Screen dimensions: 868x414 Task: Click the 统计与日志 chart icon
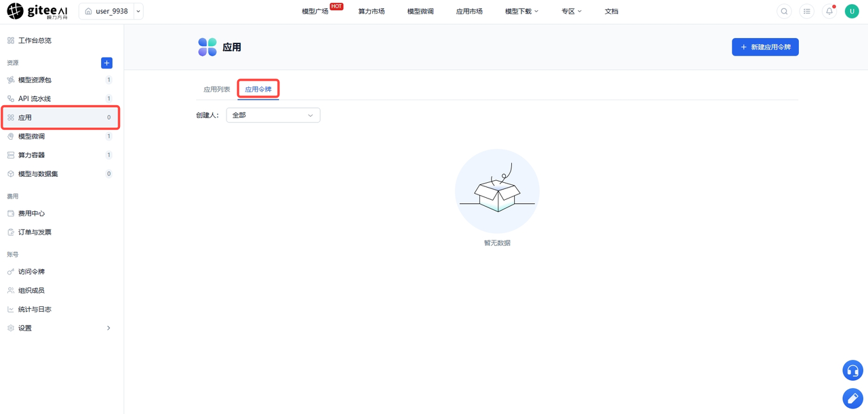click(x=11, y=310)
